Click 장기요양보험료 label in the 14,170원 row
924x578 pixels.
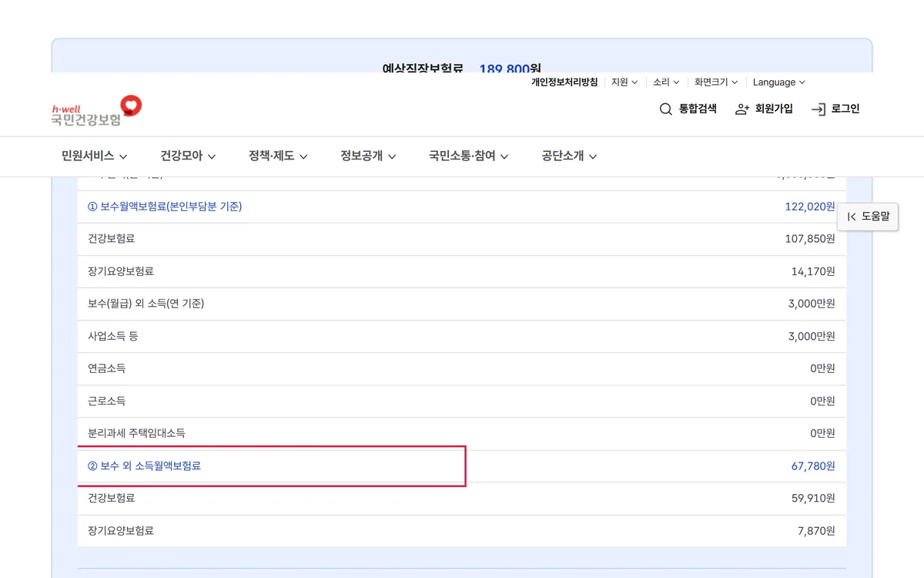121,271
